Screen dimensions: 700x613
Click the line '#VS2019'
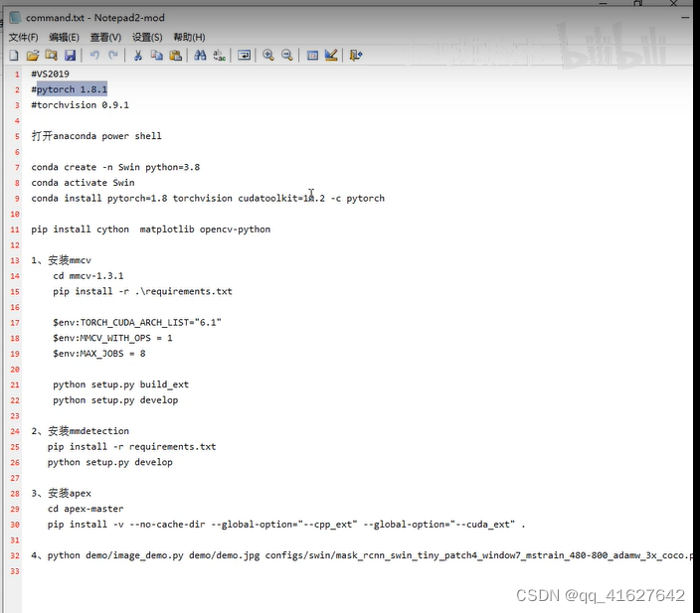click(x=50, y=75)
